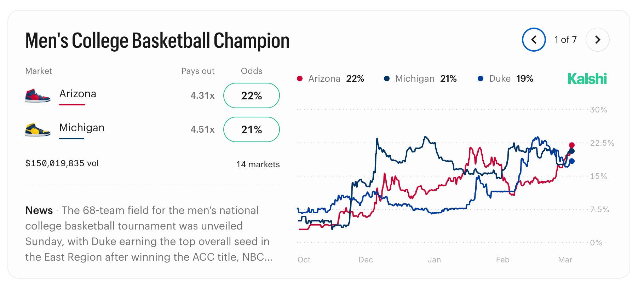Go to the next card arrow

click(x=597, y=40)
